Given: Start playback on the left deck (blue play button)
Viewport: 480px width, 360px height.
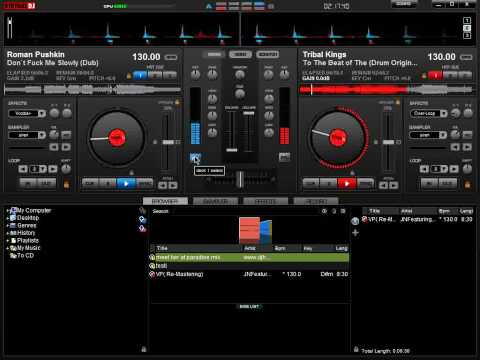Looking at the screenshot, I should (126, 184).
